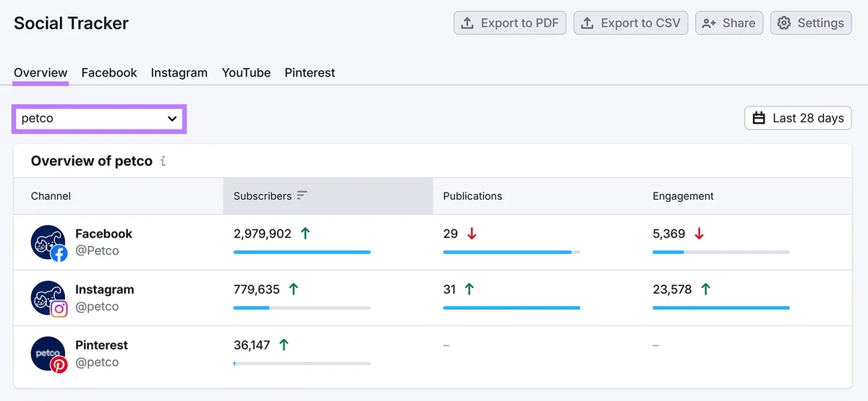The image size is (868, 401).
Task: Click the Instagram petco profile avatar
Action: coord(48,298)
